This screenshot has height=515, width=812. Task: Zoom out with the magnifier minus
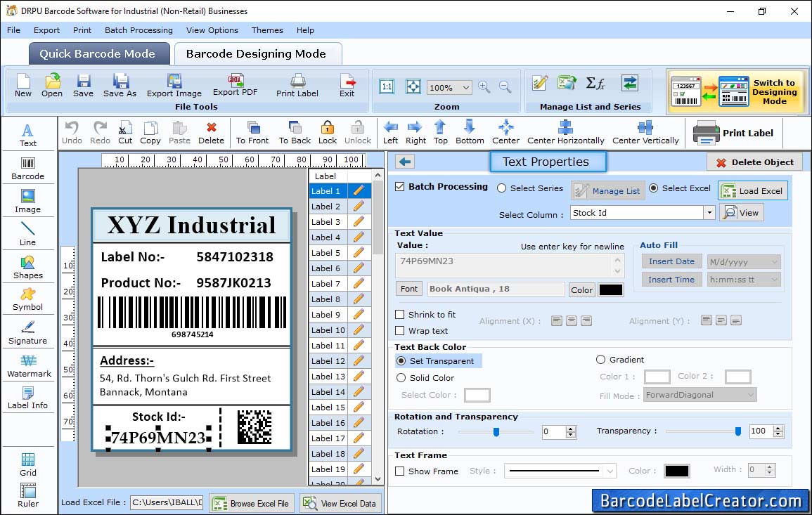coord(505,87)
